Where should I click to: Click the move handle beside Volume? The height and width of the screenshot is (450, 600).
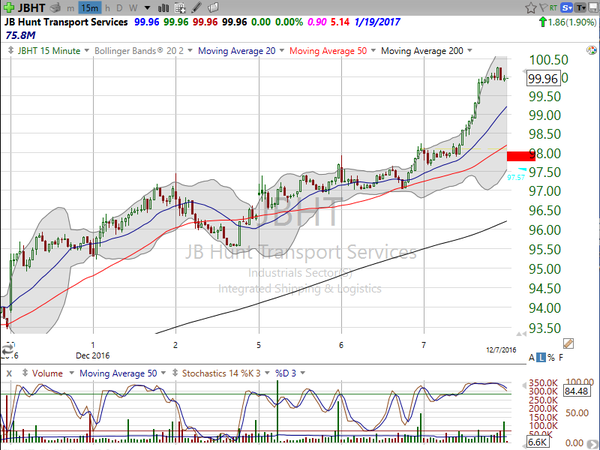point(25,373)
